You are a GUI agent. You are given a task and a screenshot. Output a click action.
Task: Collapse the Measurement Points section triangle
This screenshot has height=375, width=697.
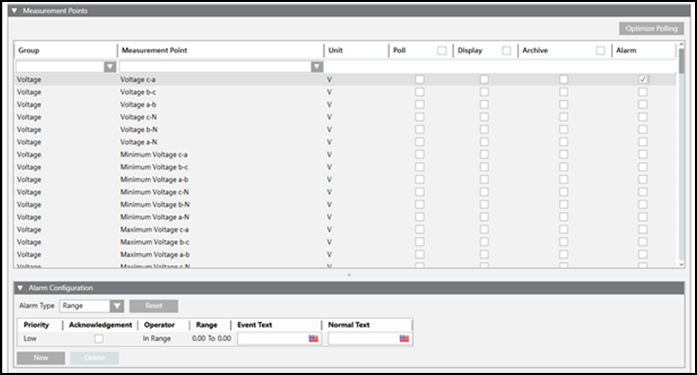(x=14, y=10)
